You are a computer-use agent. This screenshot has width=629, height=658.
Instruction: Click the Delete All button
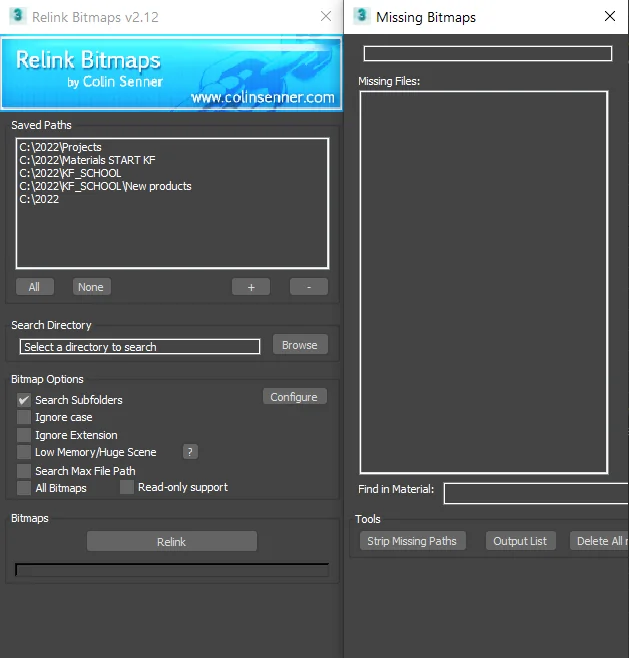pyautogui.click(x=599, y=541)
